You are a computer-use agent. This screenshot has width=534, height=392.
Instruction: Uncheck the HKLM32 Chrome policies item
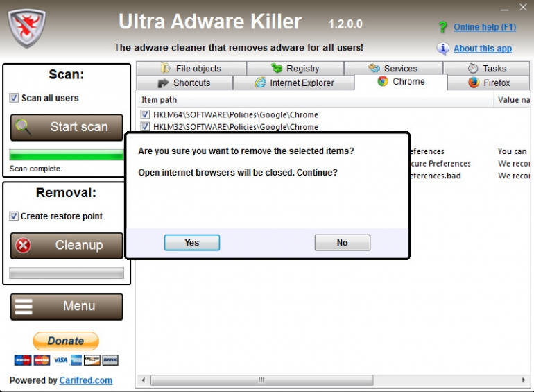tap(145, 127)
